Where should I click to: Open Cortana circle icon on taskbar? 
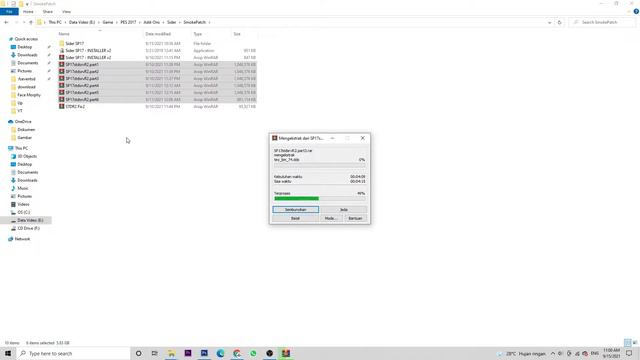[138, 353]
